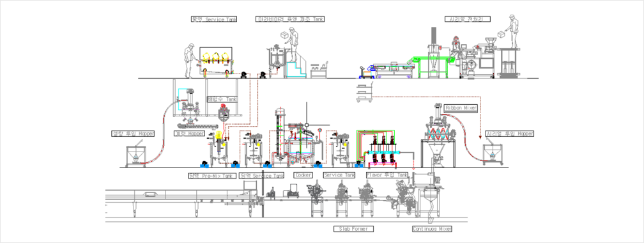
Task: Click the Pre-Mix Tank label
Action: point(212,176)
